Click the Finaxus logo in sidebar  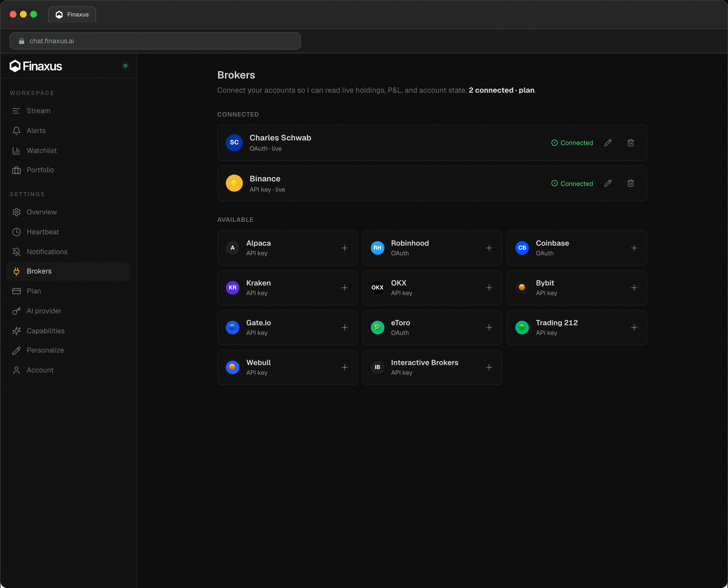pyautogui.click(x=36, y=66)
